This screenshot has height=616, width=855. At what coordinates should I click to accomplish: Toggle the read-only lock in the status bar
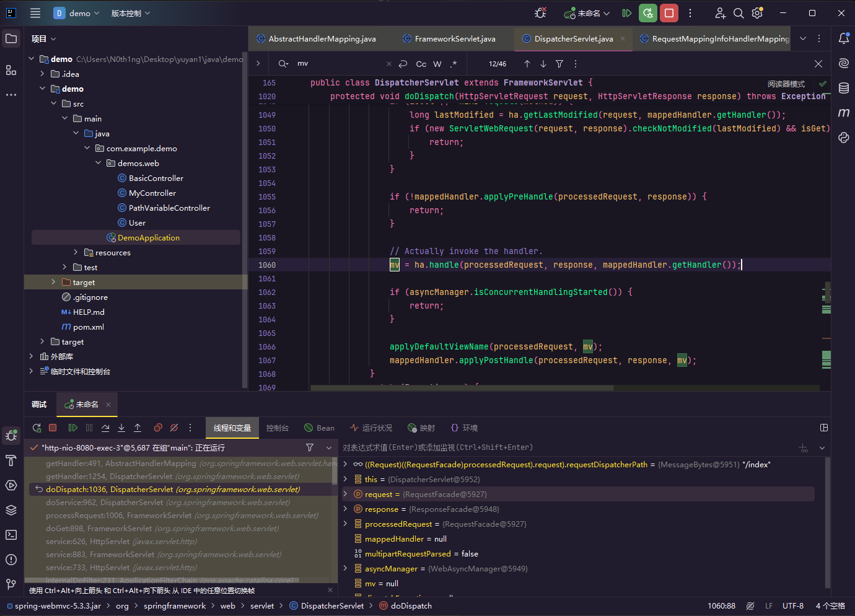coord(750,606)
